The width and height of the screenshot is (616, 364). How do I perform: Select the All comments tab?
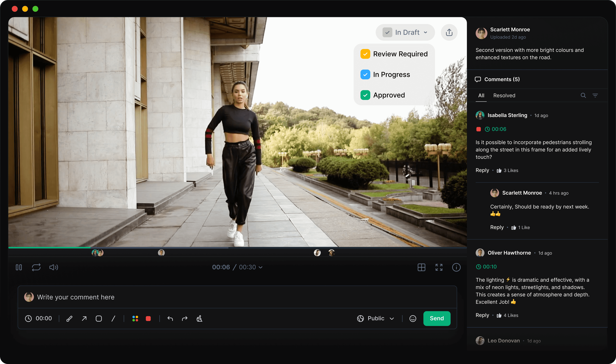click(x=481, y=95)
